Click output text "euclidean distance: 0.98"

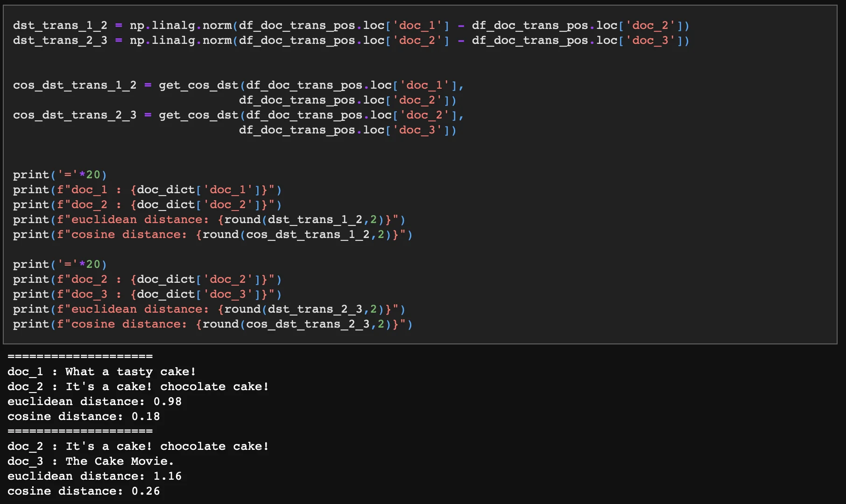point(94,402)
